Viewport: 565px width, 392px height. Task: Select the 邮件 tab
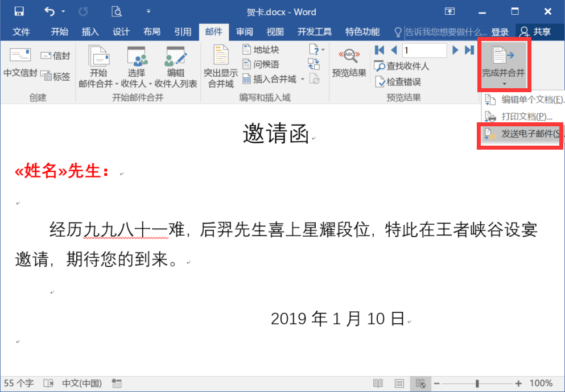point(214,32)
